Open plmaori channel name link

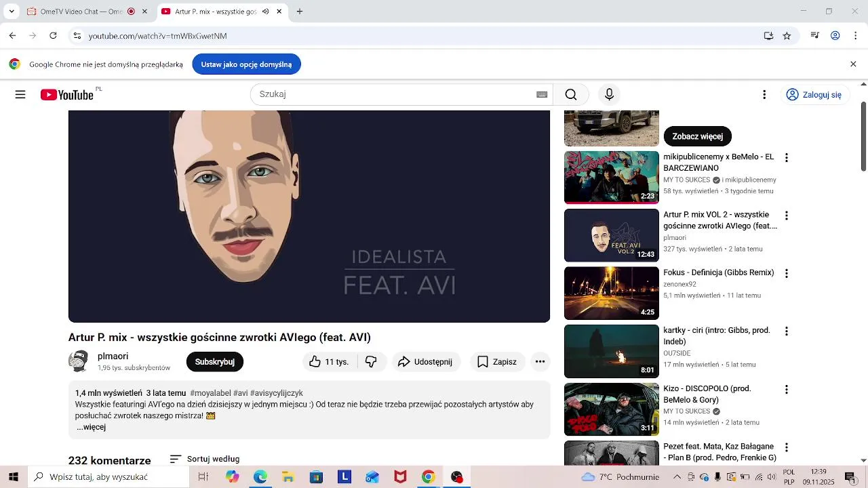click(113, 357)
